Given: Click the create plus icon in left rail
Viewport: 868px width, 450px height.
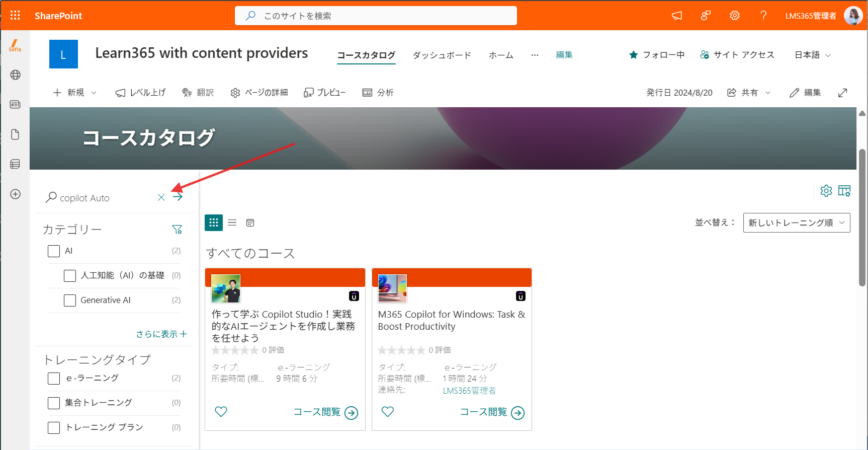Looking at the screenshot, I should click(15, 194).
